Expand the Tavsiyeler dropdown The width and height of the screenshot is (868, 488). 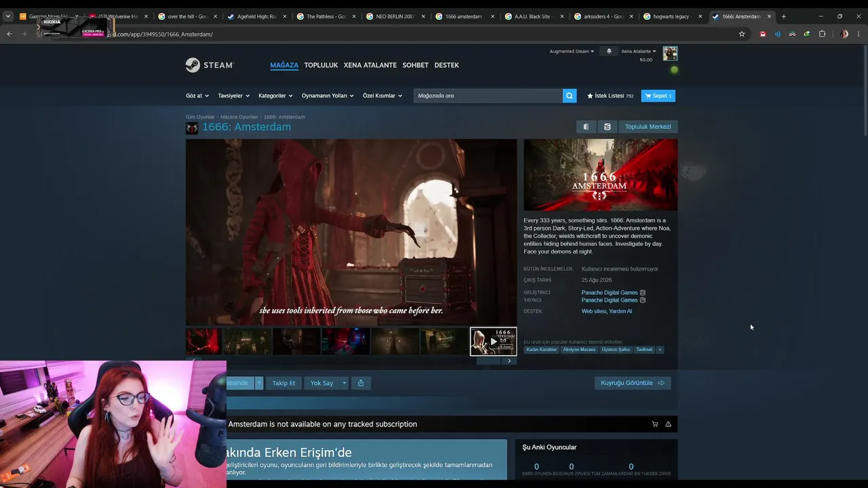234,96
